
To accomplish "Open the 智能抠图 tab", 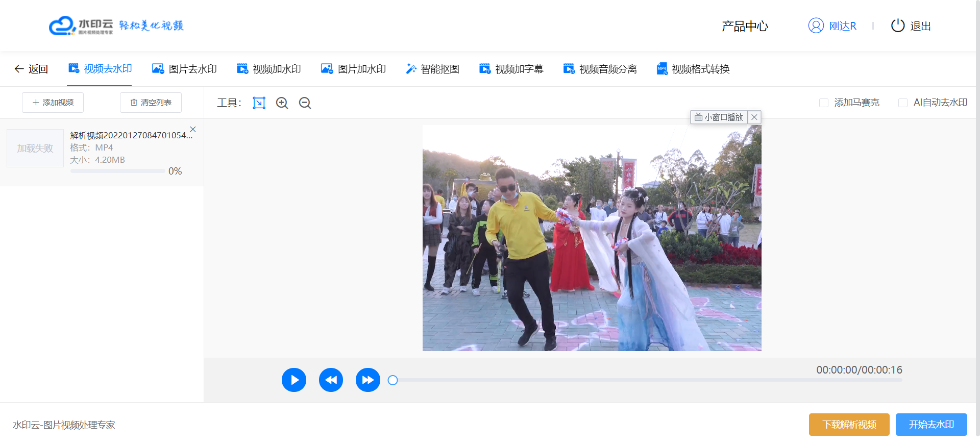I will (x=432, y=69).
